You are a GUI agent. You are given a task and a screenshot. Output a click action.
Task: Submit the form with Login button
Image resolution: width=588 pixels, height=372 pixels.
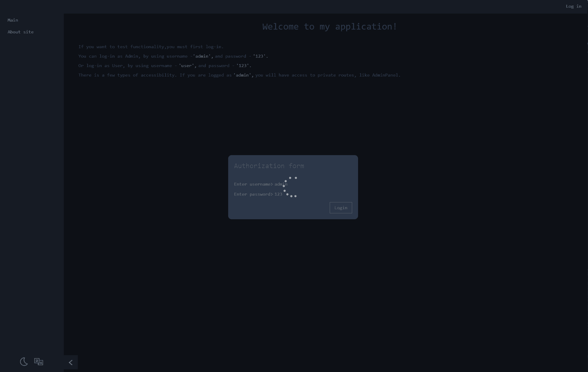[x=341, y=208]
